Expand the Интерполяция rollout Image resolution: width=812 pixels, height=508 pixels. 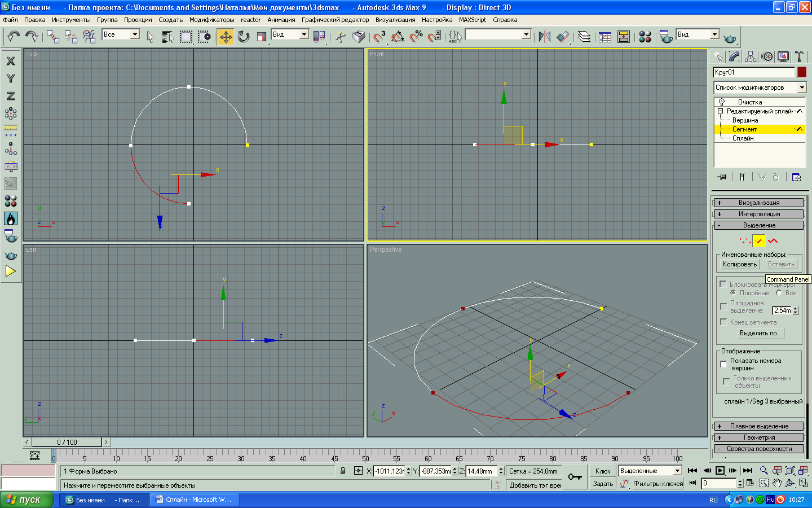pyautogui.click(x=759, y=214)
